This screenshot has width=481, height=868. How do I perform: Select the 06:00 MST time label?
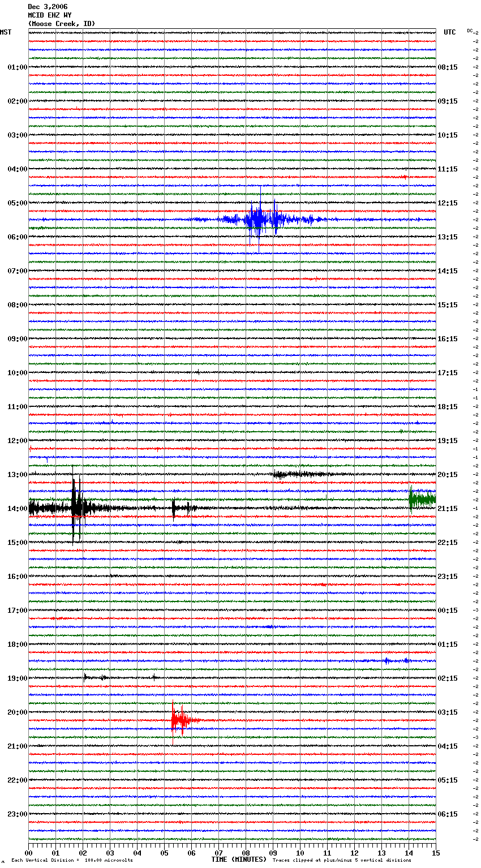17,237
